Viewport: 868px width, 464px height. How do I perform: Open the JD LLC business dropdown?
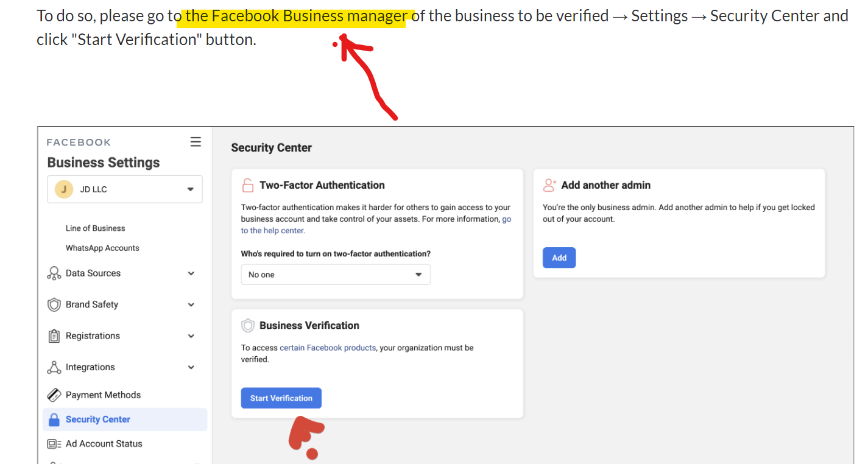point(125,189)
